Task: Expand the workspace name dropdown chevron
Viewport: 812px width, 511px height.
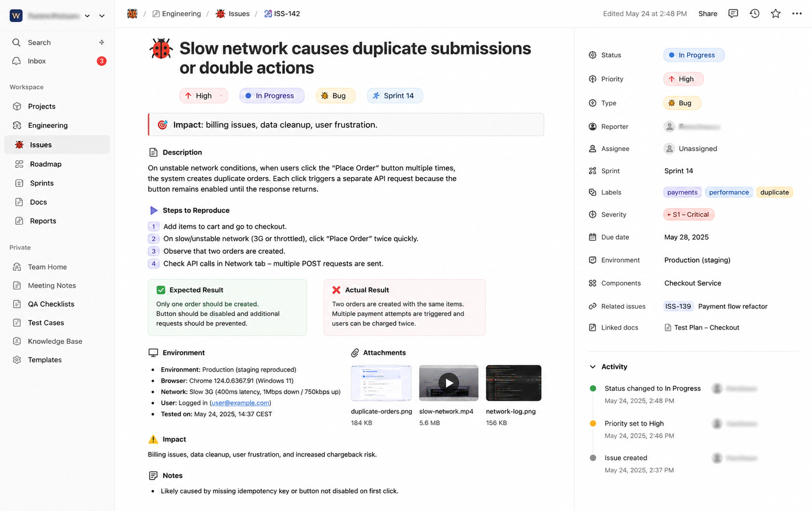Action: (x=87, y=16)
